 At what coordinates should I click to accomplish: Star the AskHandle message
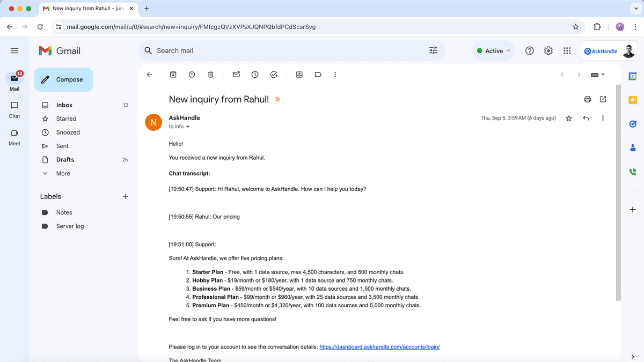pos(569,118)
